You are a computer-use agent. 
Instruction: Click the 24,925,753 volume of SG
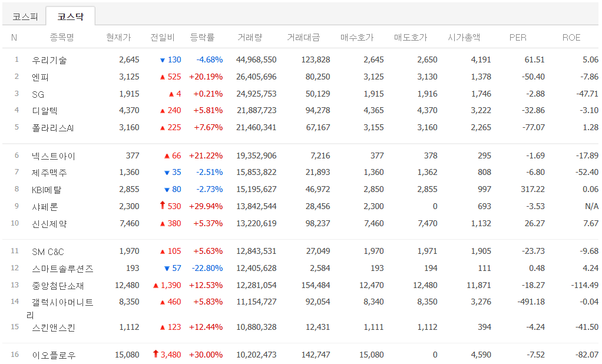click(256, 93)
